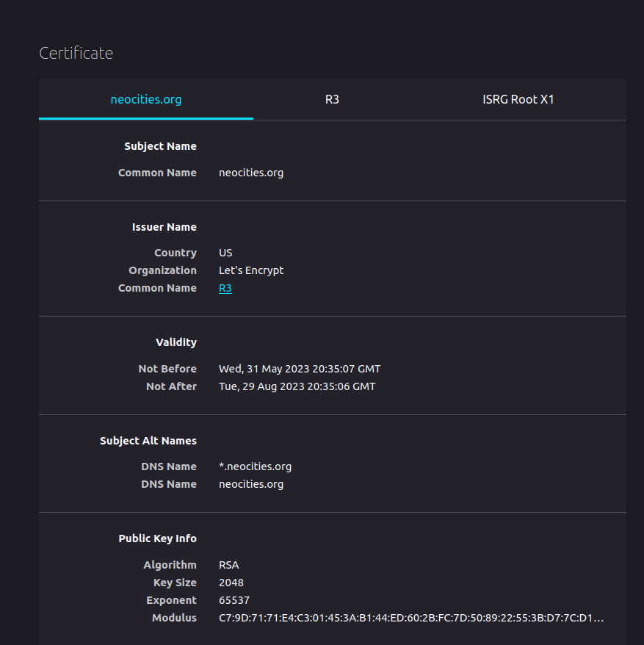Click the Not Before date value
Image resolution: width=644 pixels, height=645 pixels.
[x=300, y=369]
